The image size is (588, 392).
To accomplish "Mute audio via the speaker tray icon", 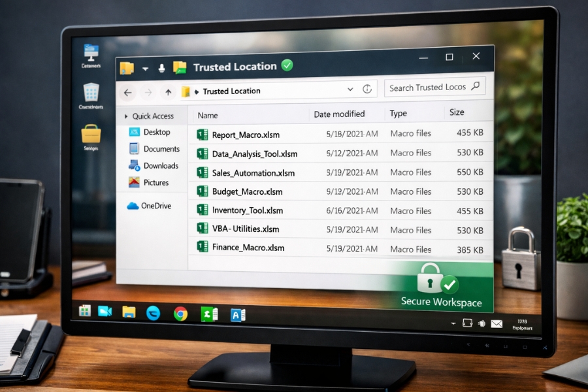I will click(x=482, y=323).
